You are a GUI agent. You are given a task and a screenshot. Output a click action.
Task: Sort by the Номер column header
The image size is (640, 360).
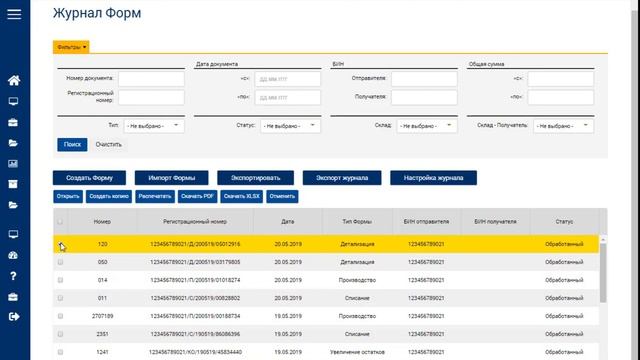[x=102, y=222]
